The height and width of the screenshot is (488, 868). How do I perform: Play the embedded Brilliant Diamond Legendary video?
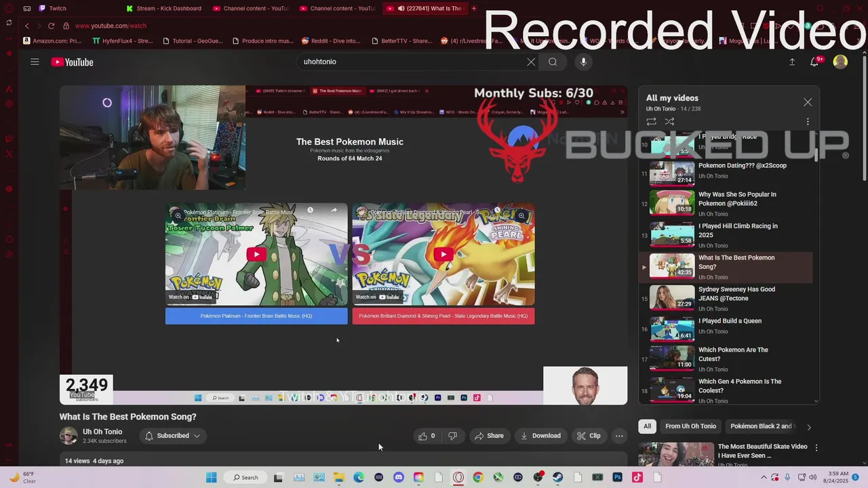[x=443, y=255]
